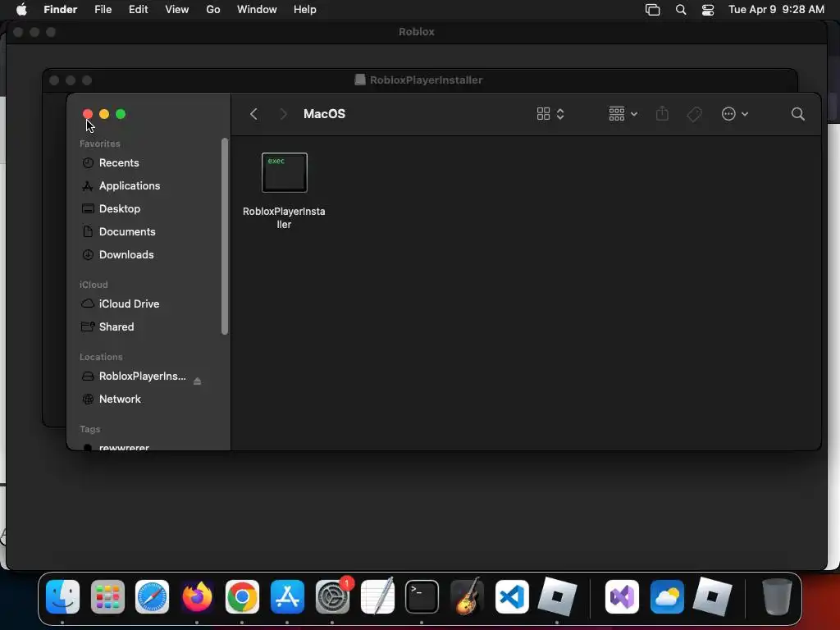The width and height of the screenshot is (840, 630).
Task: Open Firefox from the Dock
Action: tap(197, 597)
